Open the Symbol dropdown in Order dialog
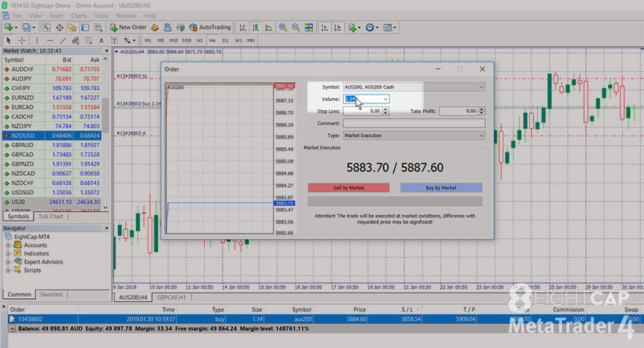Viewport: 644px width, 348px height. pyautogui.click(x=414, y=86)
